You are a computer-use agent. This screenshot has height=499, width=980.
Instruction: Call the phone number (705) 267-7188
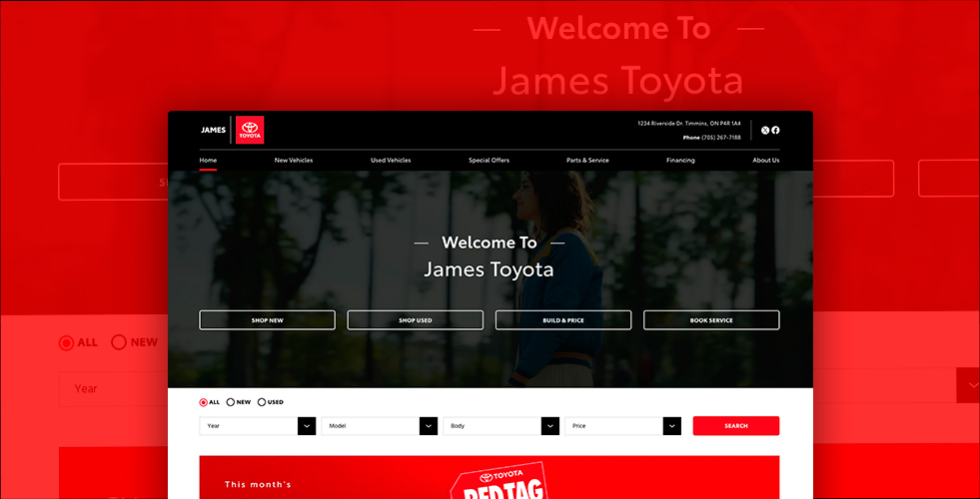[x=720, y=138]
